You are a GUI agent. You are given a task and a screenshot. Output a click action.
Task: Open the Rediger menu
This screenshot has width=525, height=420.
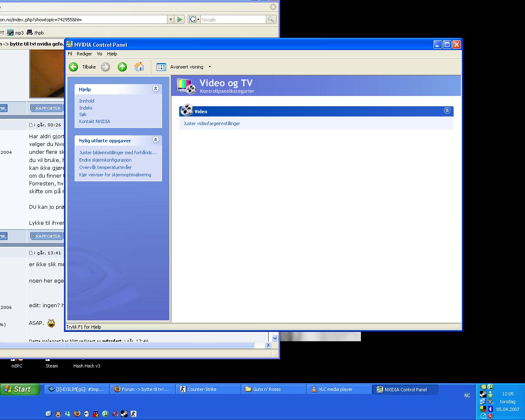coord(84,54)
